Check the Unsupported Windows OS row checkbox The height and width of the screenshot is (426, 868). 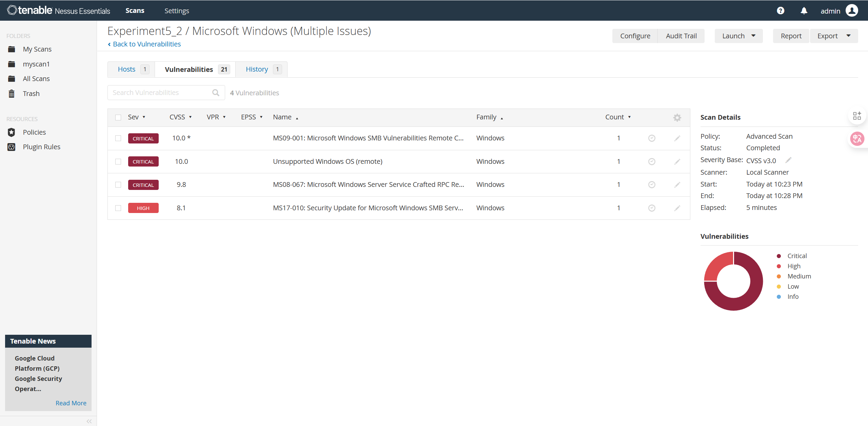click(x=118, y=161)
